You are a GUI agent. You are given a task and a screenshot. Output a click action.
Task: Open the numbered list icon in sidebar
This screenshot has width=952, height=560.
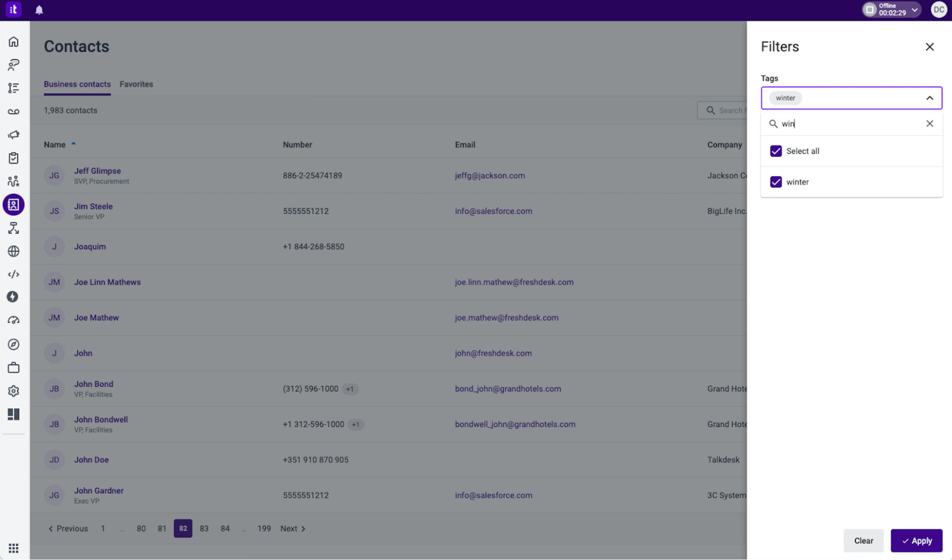click(x=13, y=88)
